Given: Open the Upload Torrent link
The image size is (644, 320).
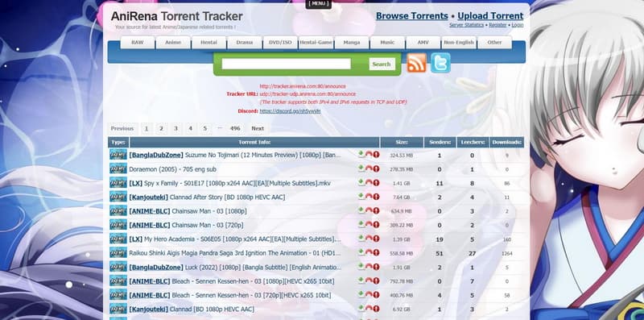Looking at the screenshot, I should 490,16.
